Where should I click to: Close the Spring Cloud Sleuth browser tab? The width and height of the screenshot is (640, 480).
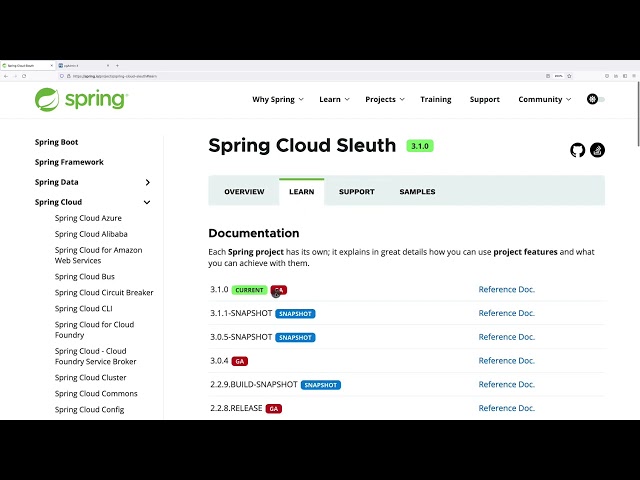tap(52, 66)
